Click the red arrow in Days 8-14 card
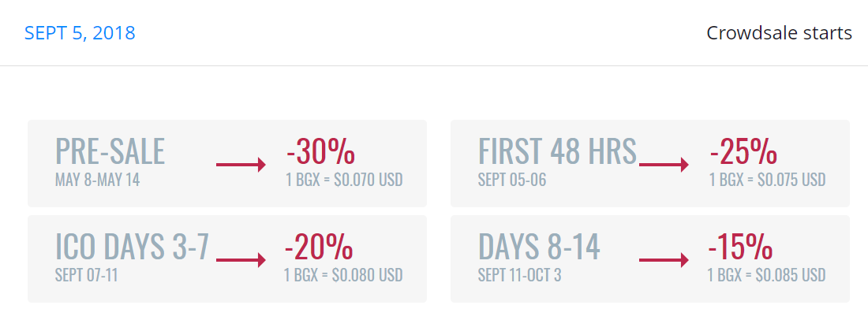This screenshot has height=320, width=868. coord(664,260)
